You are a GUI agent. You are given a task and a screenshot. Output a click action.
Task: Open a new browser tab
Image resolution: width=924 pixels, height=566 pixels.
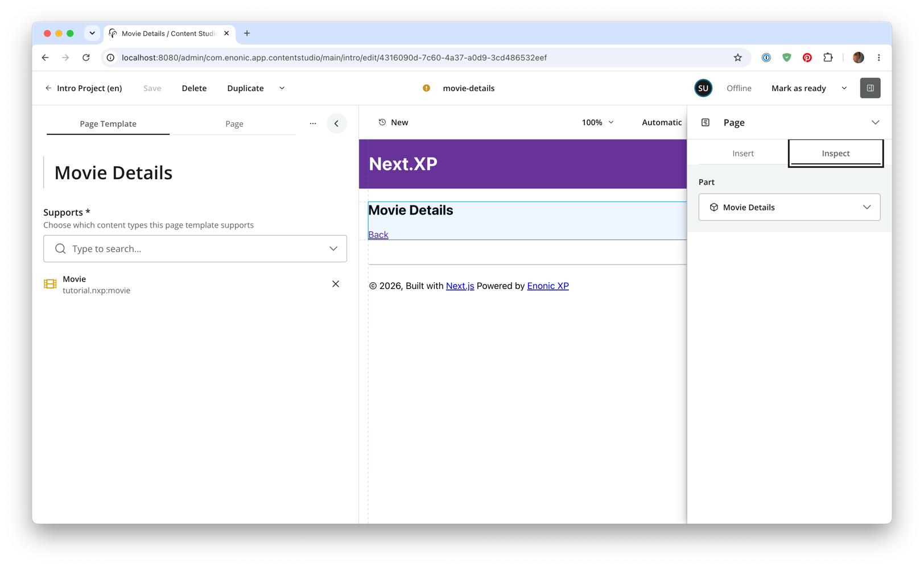[247, 33]
